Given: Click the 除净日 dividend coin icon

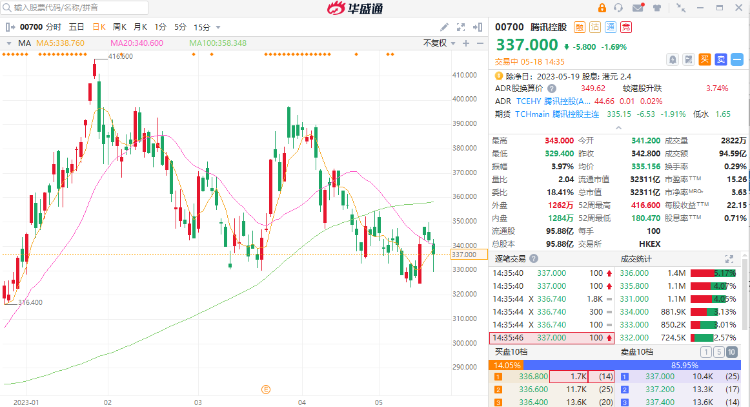Looking at the screenshot, I should [499, 76].
